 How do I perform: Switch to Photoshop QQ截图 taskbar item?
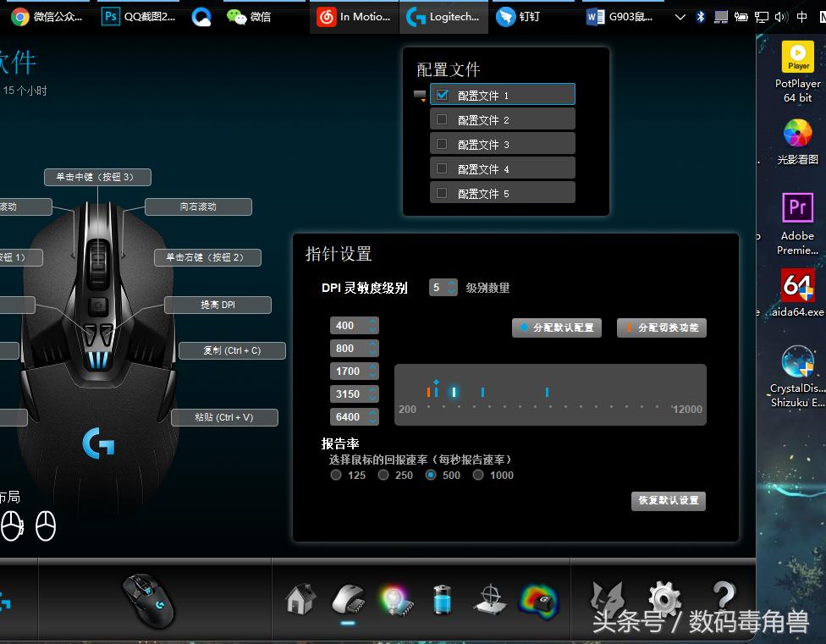[139, 17]
